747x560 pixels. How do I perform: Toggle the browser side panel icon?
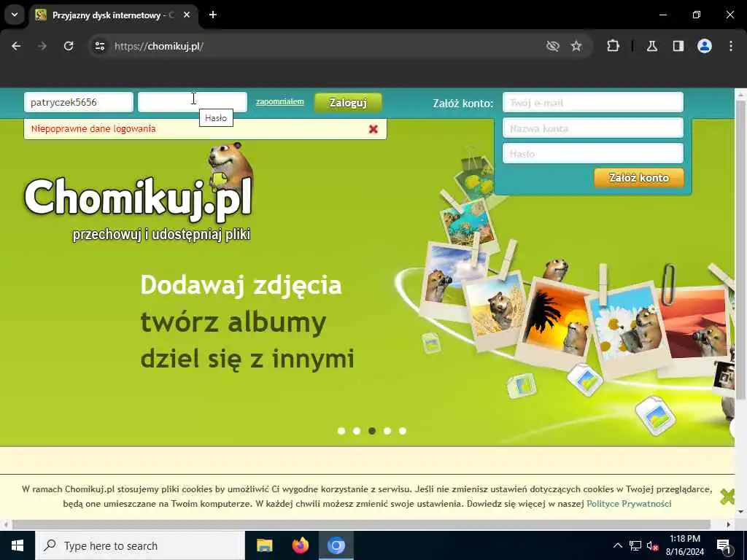pyautogui.click(x=678, y=46)
